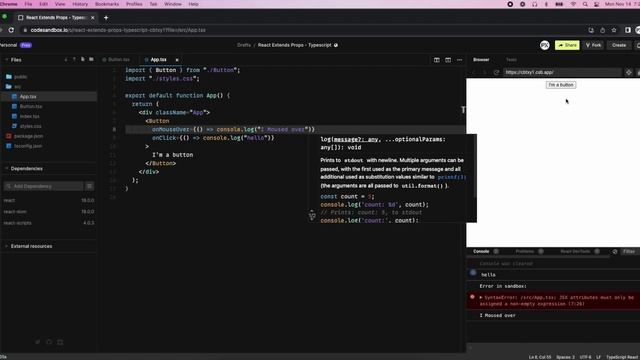Click the console Filter field
This screenshot has width=640, height=360.
(629, 251)
